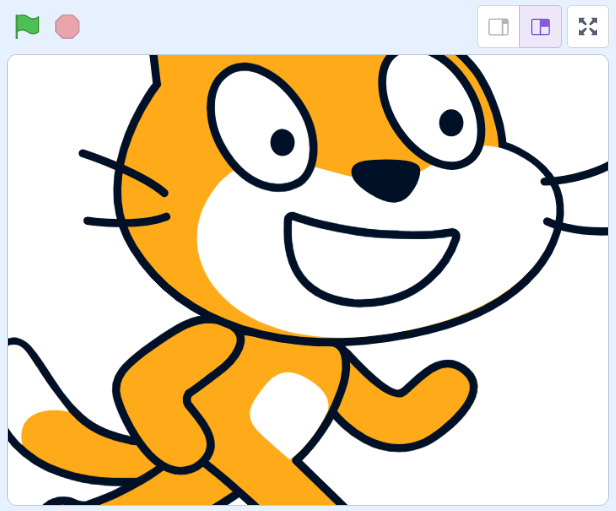Switch to the large stage layout
The width and height of the screenshot is (616, 511).
coord(541,27)
